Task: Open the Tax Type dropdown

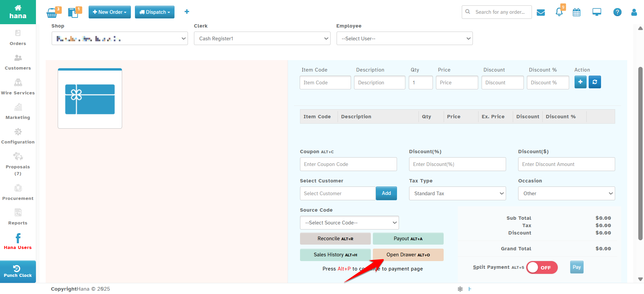Action: tap(457, 194)
